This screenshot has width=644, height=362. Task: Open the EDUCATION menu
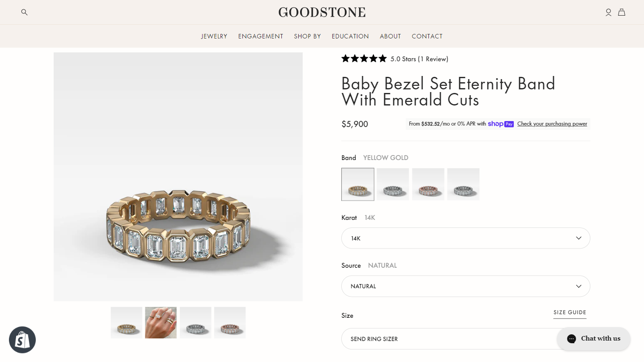click(x=350, y=36)
